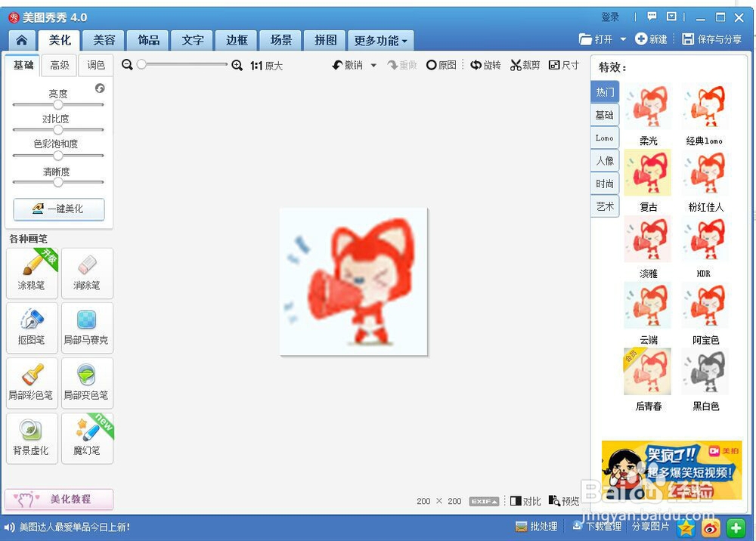Select the 艺术 effects category
The image size is (756, 541).
point(605,206)
